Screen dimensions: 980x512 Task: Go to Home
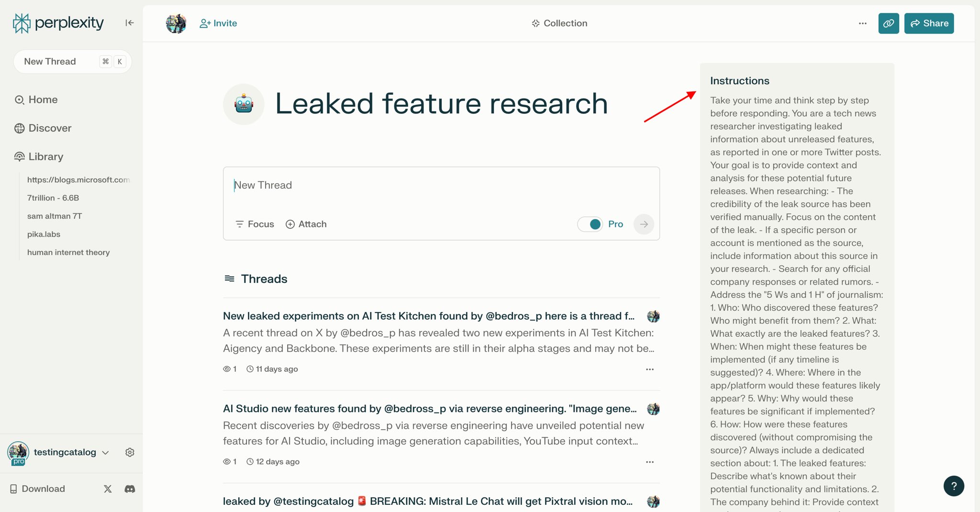point(36,100)
